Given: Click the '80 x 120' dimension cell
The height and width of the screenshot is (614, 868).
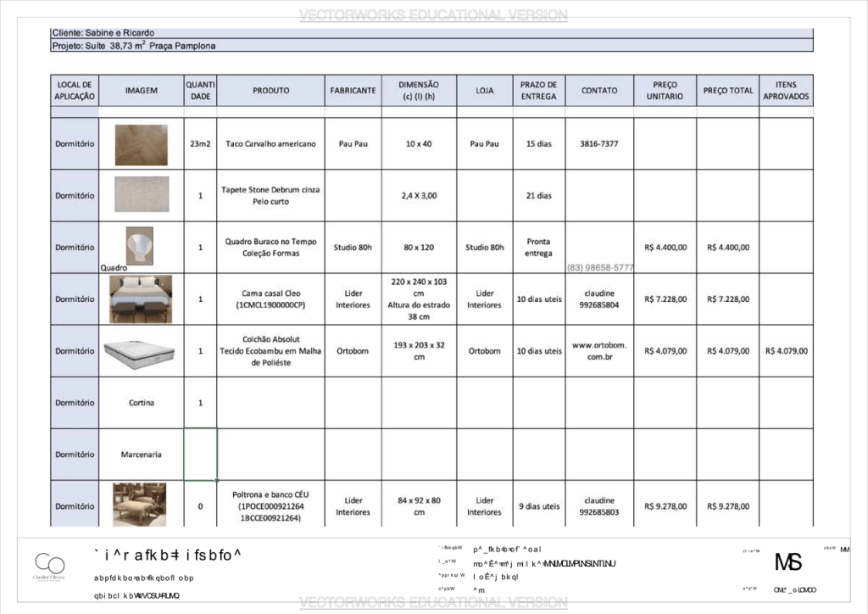Looking at the screenshot, I should tap(419, 248).
